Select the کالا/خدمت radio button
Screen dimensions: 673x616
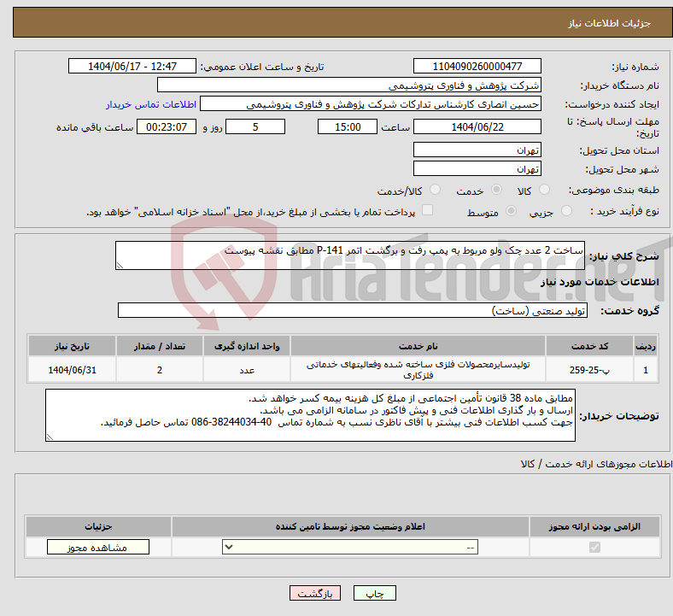point(435,190)
